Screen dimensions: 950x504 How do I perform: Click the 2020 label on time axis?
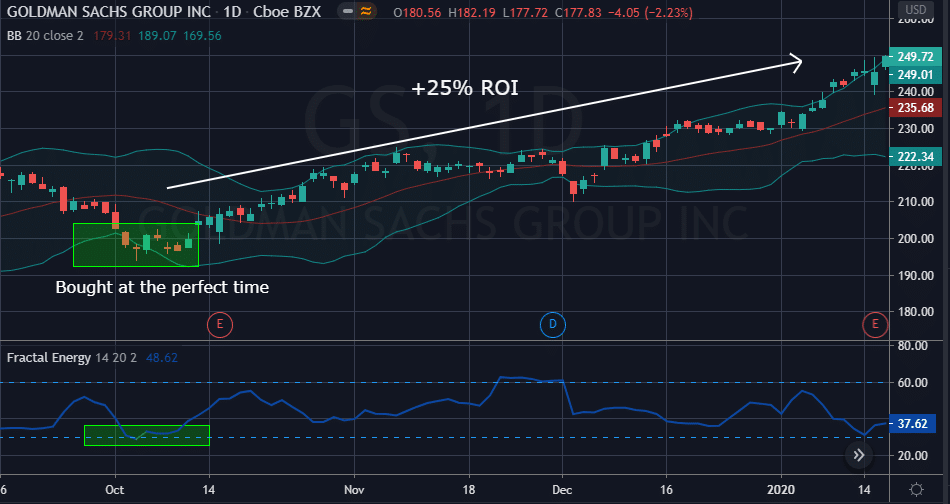(x=781, y=489)
